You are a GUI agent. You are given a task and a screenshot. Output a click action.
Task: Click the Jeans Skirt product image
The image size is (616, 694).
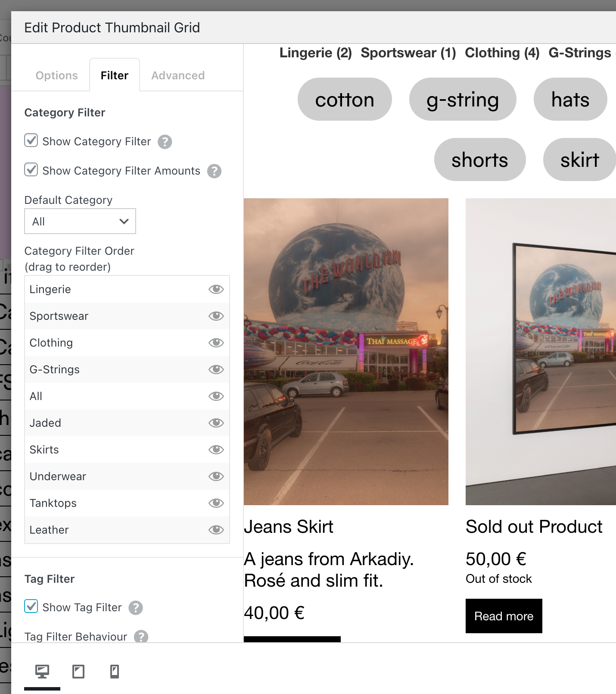[x=346, y=351]
